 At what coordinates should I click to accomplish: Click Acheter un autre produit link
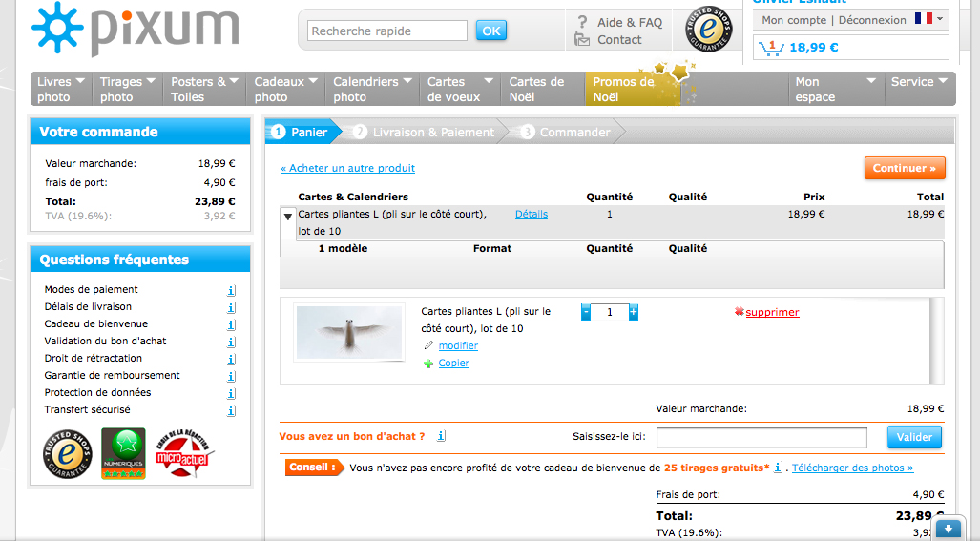pos(347,168)
